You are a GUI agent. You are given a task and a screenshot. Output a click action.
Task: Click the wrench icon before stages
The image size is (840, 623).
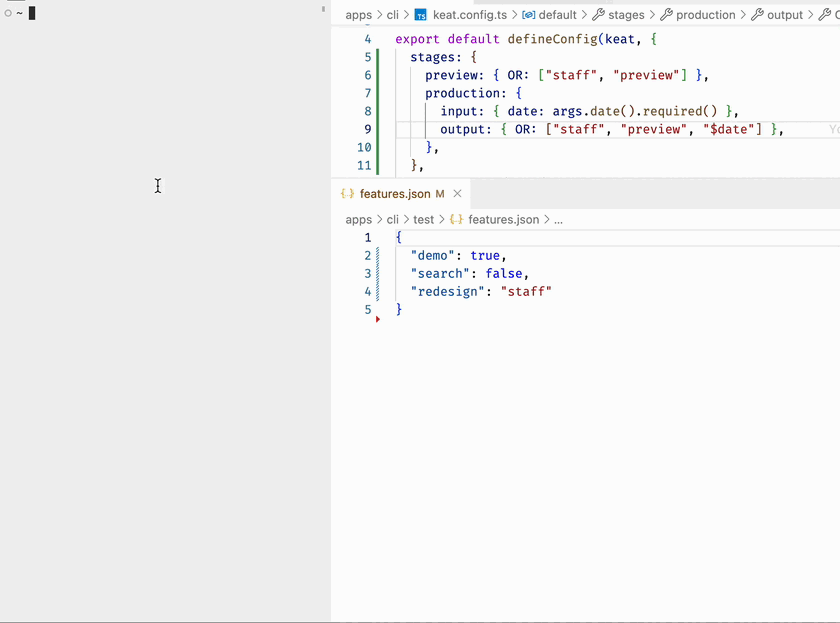tap(598, 15)
